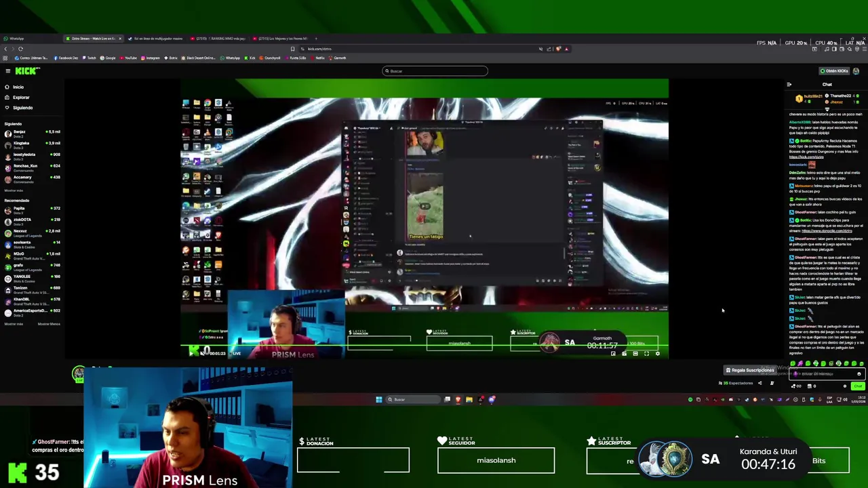Click the user avatar next to Obtén KICKs

coord(856,71)
